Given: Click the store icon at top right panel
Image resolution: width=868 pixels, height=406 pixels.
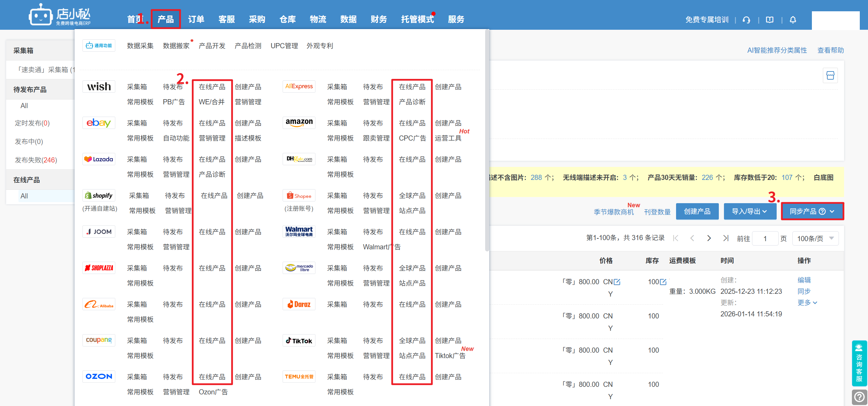Looking at the screenshot, I should [830, 76].
